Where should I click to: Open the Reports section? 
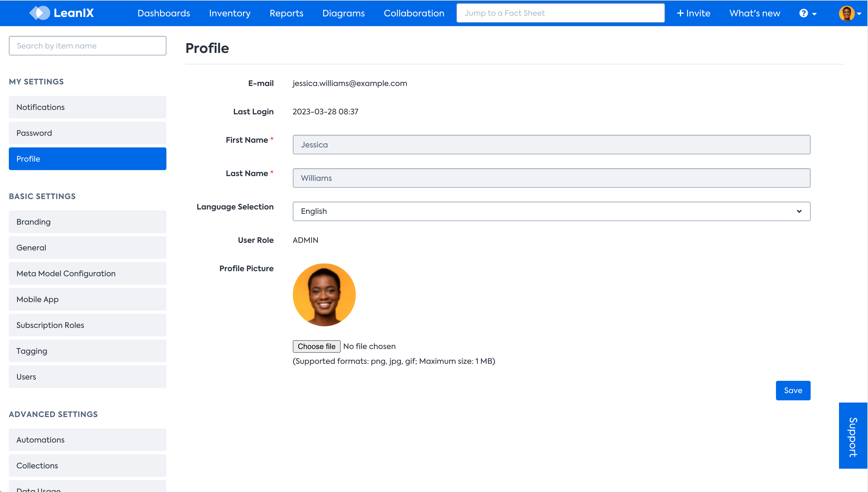coord(286,13)
